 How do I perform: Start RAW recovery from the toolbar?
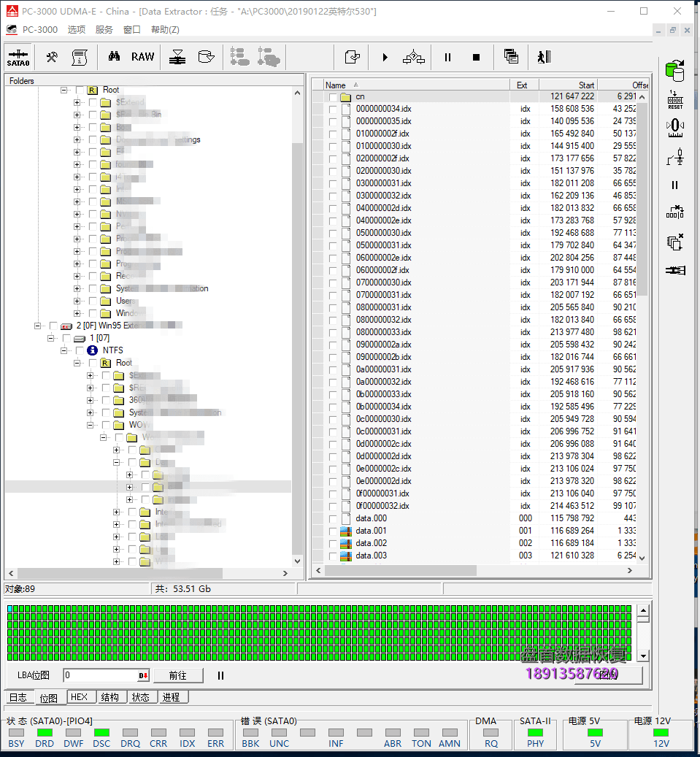[143, 57]
